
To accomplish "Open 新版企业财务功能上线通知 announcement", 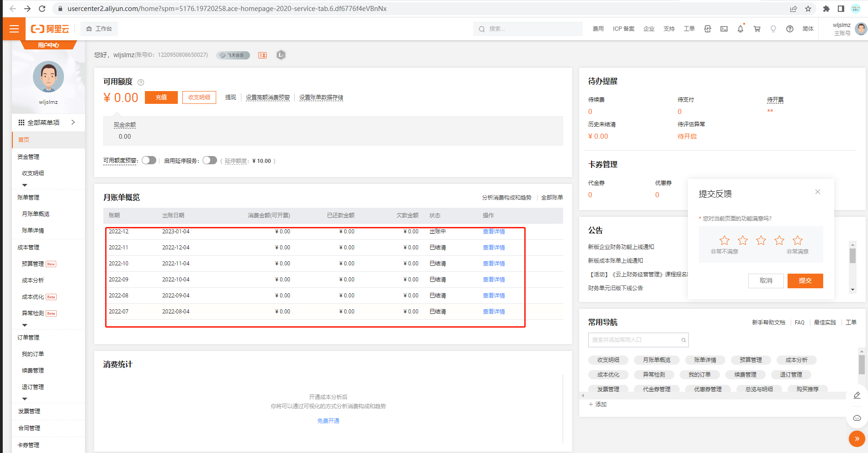I will pyautogui.click(x=621, y=247).
